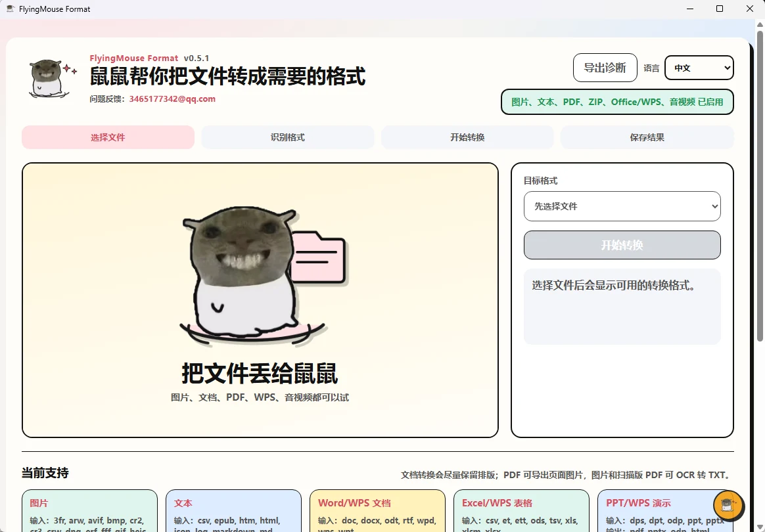Minimize the FlyingMouse Format window
The image size is (765, 532).
690,9
